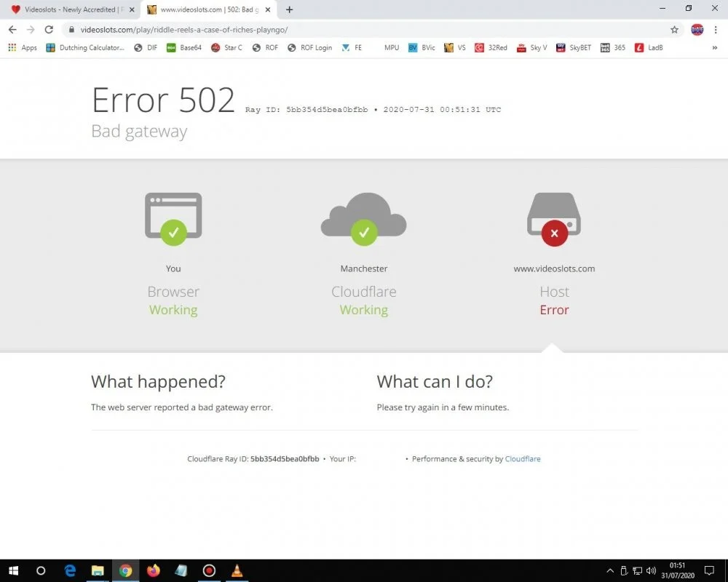Open a new tab with the plus button
Image resolution: width=728 pixels, height=582 pixels.
click(289, 9)
